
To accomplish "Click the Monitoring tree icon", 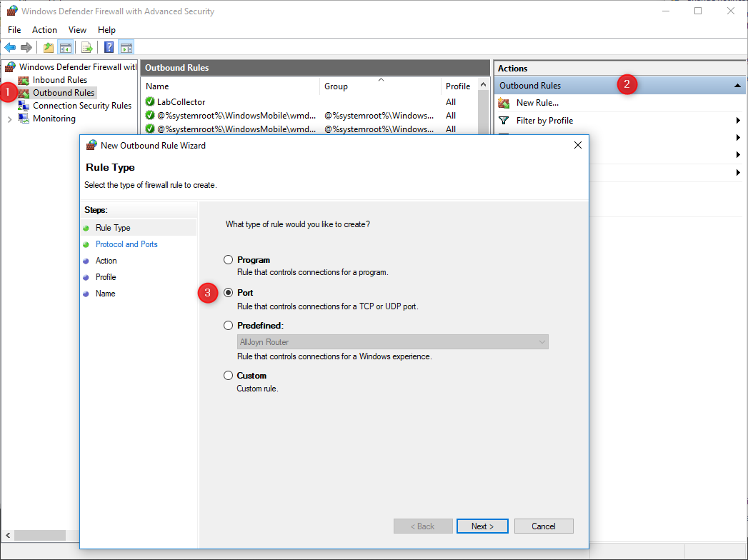I will [x=24, y=119].
